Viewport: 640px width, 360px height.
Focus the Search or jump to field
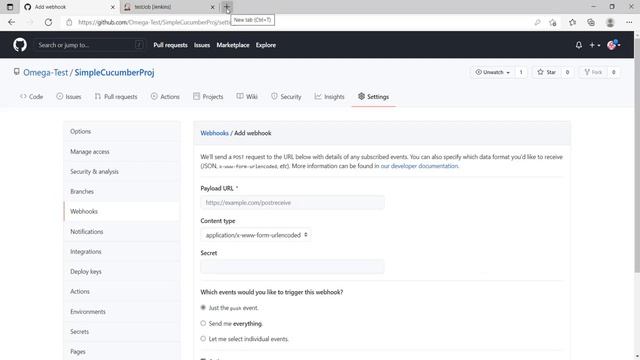pyautogui.click(x=89, y=45)
